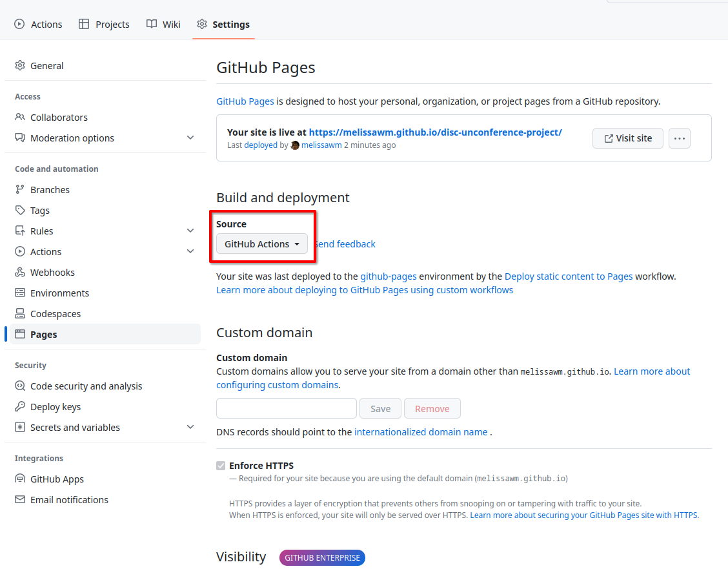Click the Tags icon in sidebar
The height and width of the screenshot is (571, 728).
click(x=20, y=211)
